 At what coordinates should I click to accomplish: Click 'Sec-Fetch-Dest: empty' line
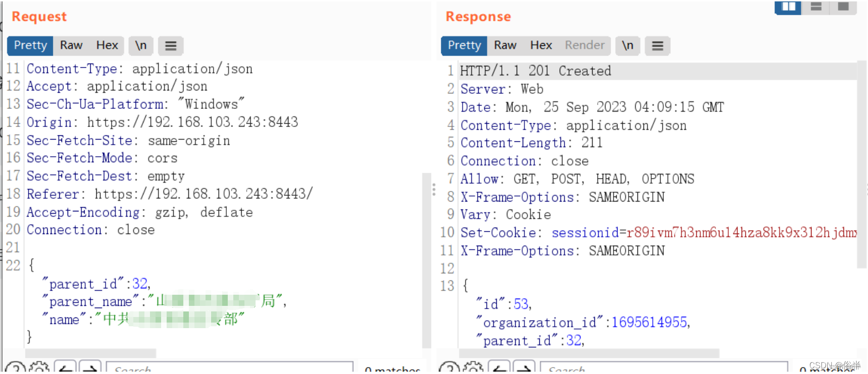(x=106, y=176)
